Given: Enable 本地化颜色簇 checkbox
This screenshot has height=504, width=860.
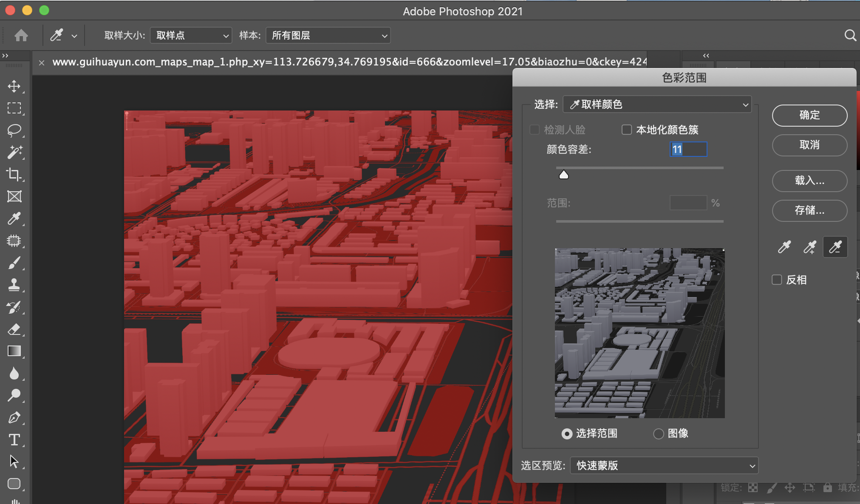Looking at the screenshot, I should click(x=628, y=129).
